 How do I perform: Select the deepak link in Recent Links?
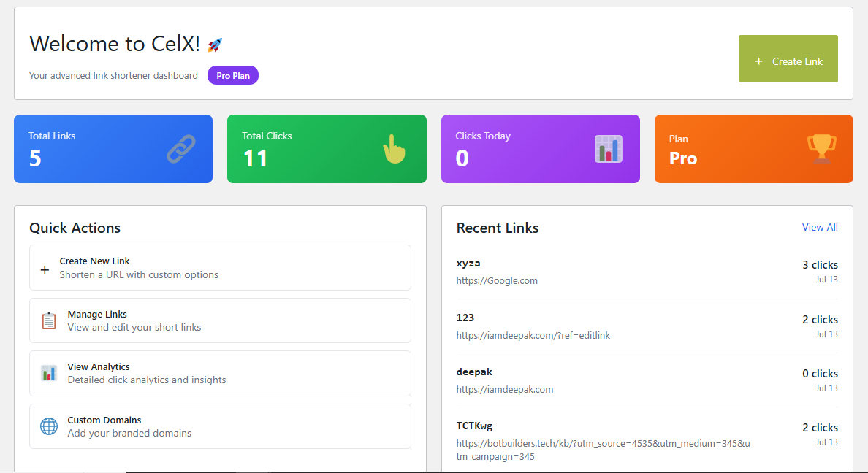click(474, 372)
